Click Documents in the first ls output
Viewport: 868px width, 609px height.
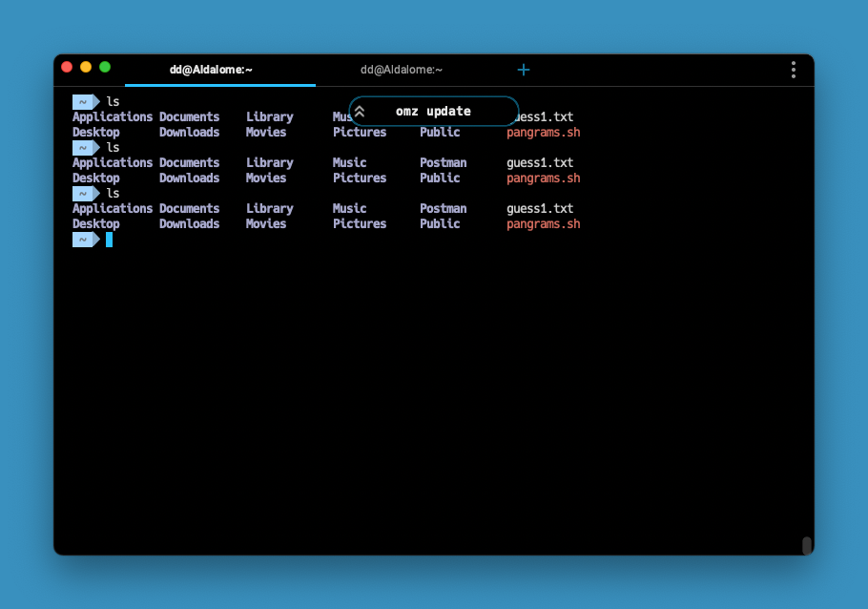(189, 115)
